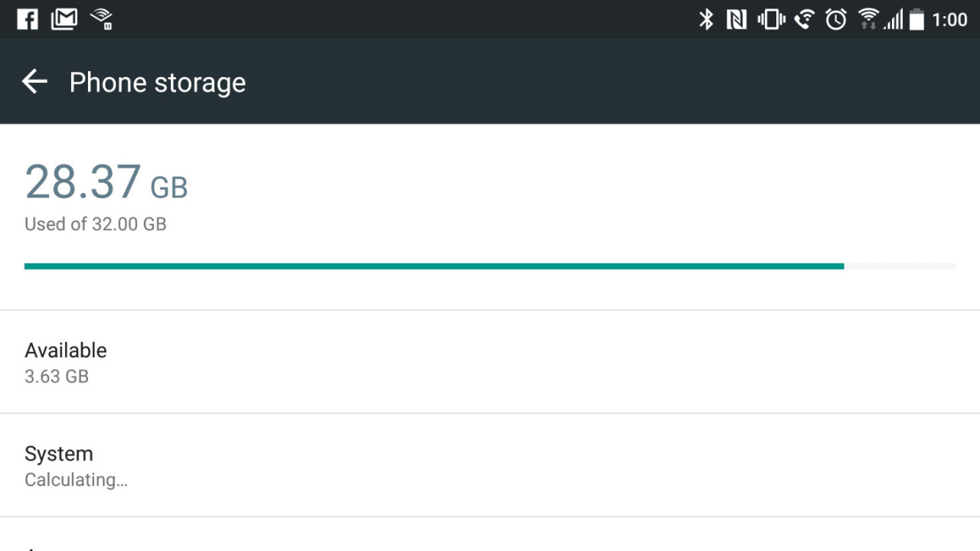The height and width of the screenshot is (551, 980).
Task: Click the teal filled storage usage bar
Action: 433,266
